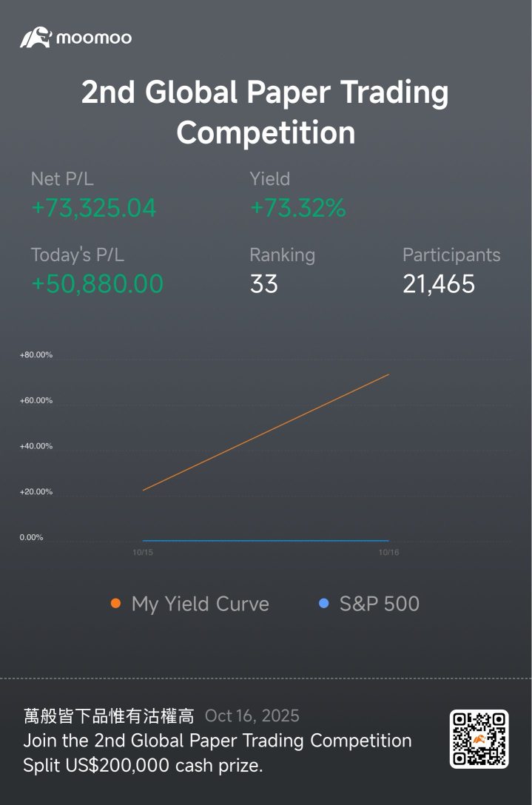Click the 10/16 date marker on chart

[388, 552]
